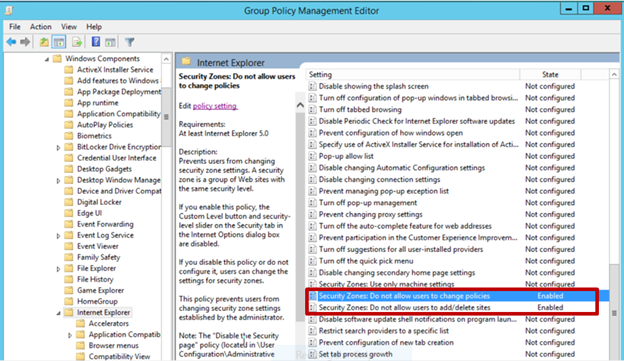Click the Show/Hide action pane icon
Screen dimensions: 624x361
(110, 42)
